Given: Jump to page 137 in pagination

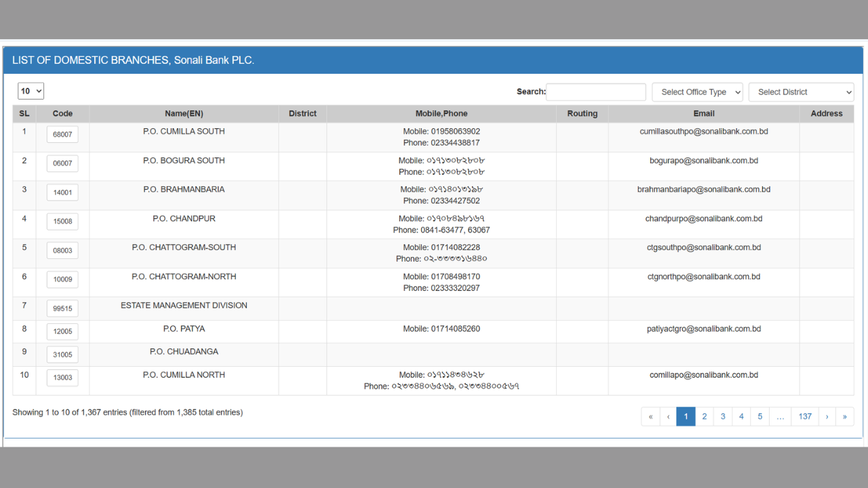Looking at the screenshot, I should point(805,416).
